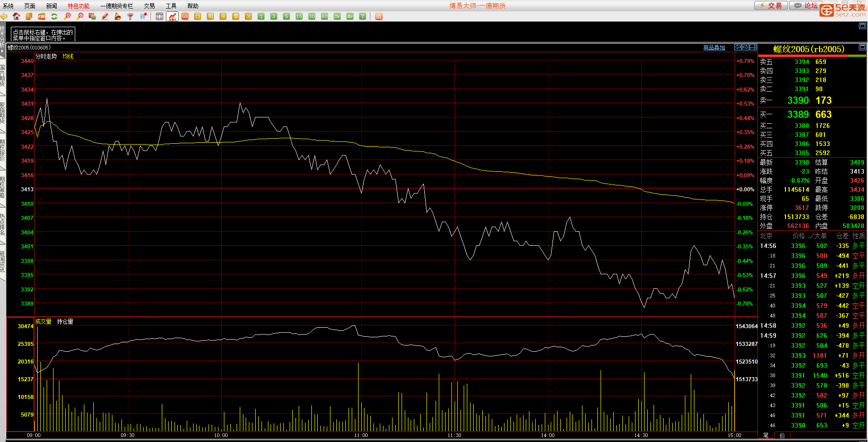The height and width of the screenshot is (442, 868).
Task: Click the home icon in toolbar
Action: tap(16, 16)
